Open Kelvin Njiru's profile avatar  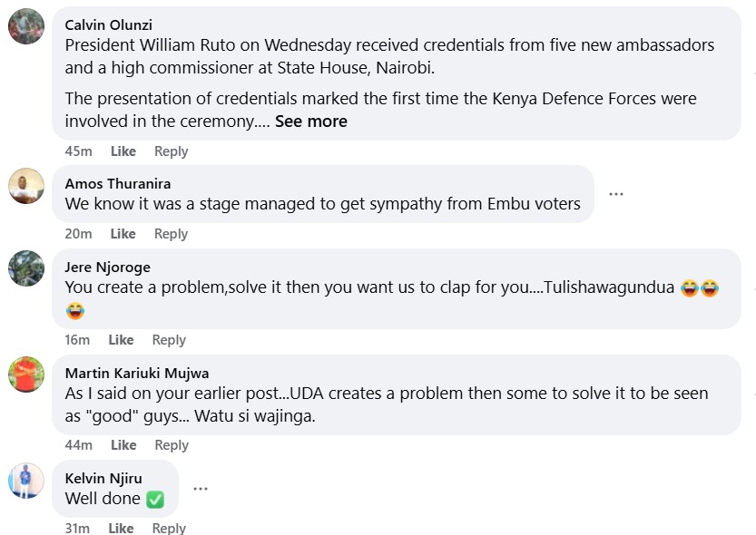click(x=26, y=480)
